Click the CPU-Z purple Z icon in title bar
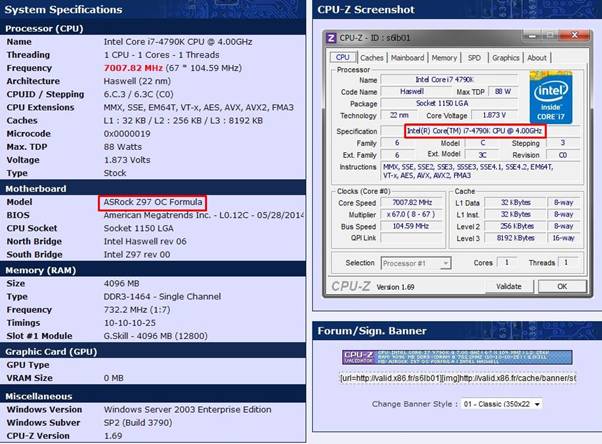The image size is (602, 444). pos(331,38)
